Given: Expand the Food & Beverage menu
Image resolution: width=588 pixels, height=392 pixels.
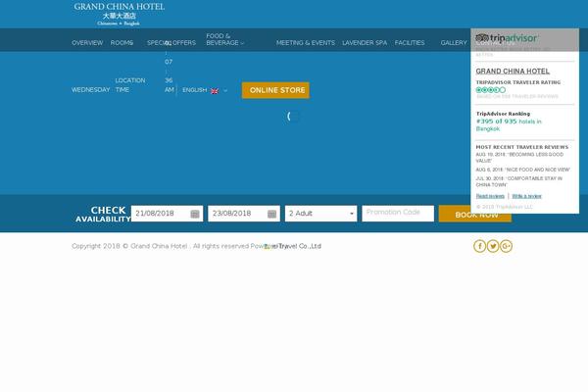Looking at the screenshot, I should [224, 39].
